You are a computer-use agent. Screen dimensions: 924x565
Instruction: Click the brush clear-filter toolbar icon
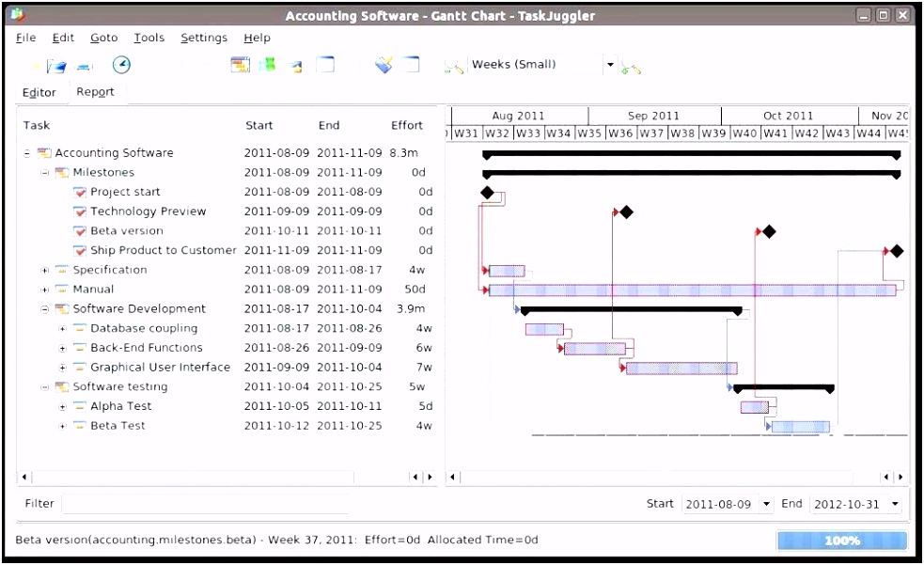click(x=384, y=64)
